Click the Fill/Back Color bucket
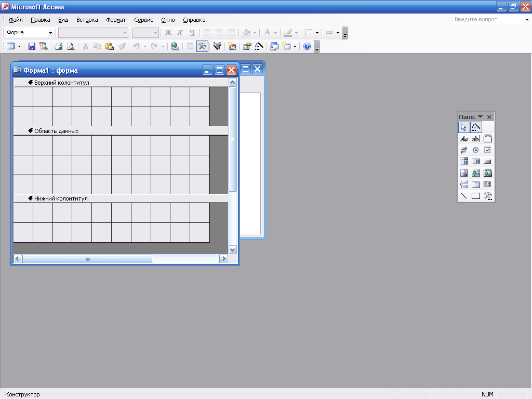532x399 pixels. (x=247, y=33)
